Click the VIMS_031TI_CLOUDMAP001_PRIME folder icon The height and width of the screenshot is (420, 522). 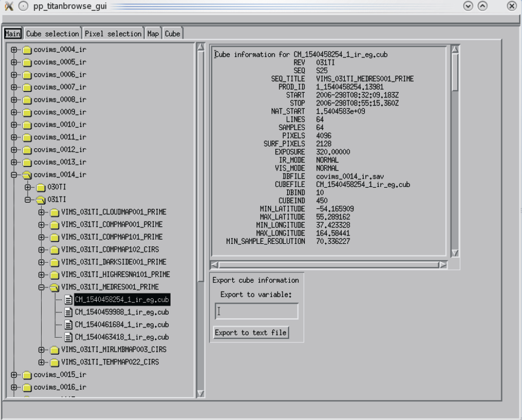pos(55,212)
